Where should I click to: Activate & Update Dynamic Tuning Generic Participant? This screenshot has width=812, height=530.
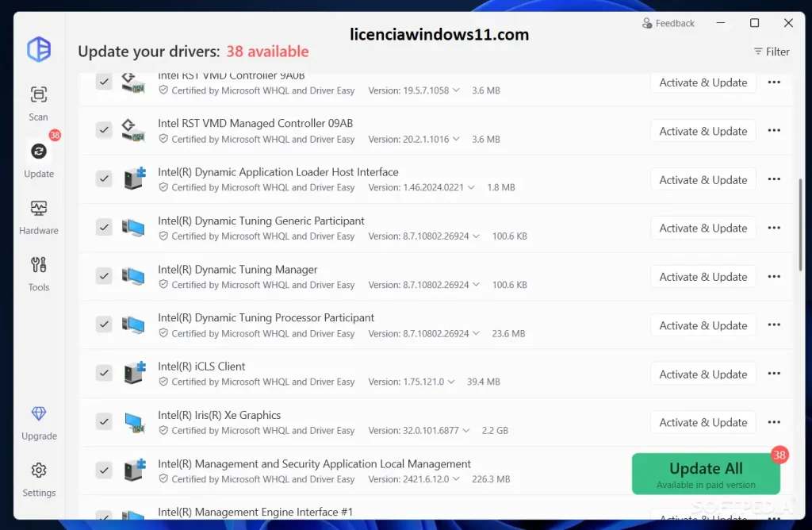click(703, 228)
